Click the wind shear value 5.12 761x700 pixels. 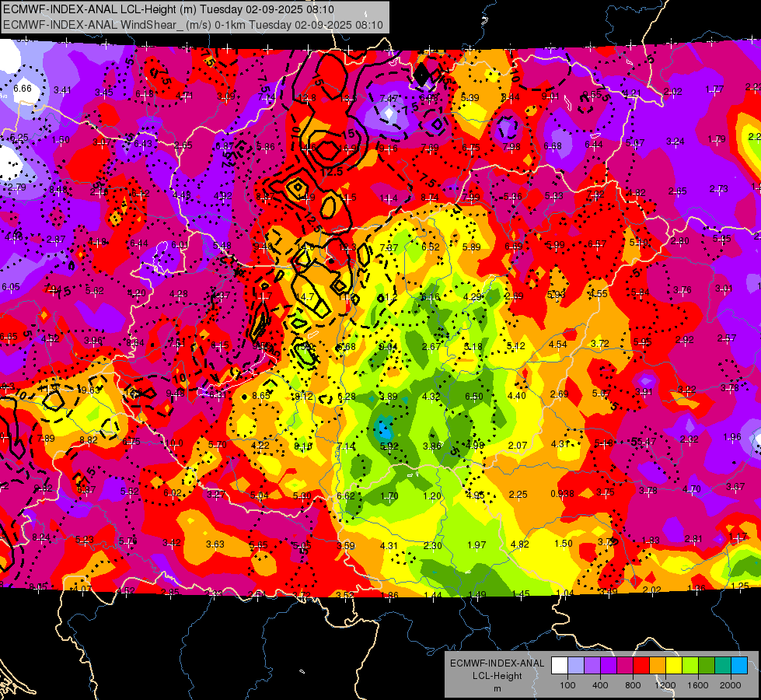click(x=516, y=346)
